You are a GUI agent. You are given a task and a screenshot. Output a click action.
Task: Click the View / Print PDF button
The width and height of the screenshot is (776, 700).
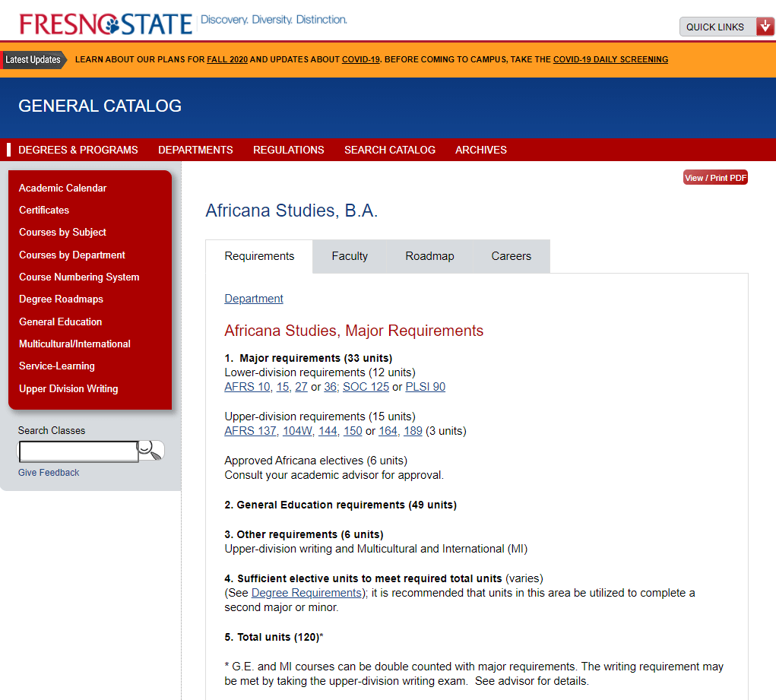tap(714, 176)
